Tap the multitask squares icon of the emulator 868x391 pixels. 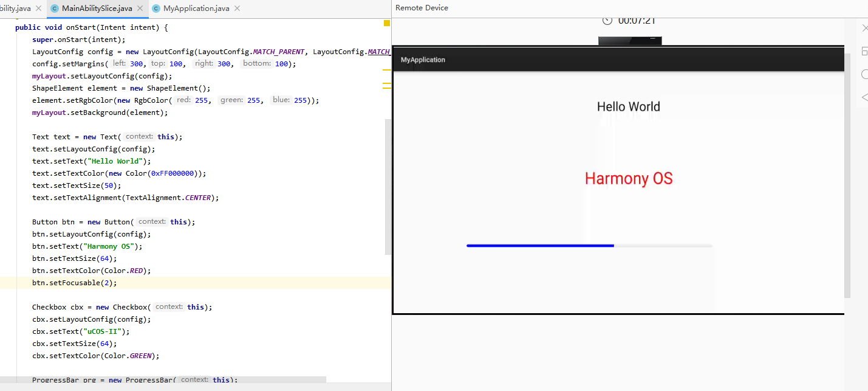(x=865, y=51)
